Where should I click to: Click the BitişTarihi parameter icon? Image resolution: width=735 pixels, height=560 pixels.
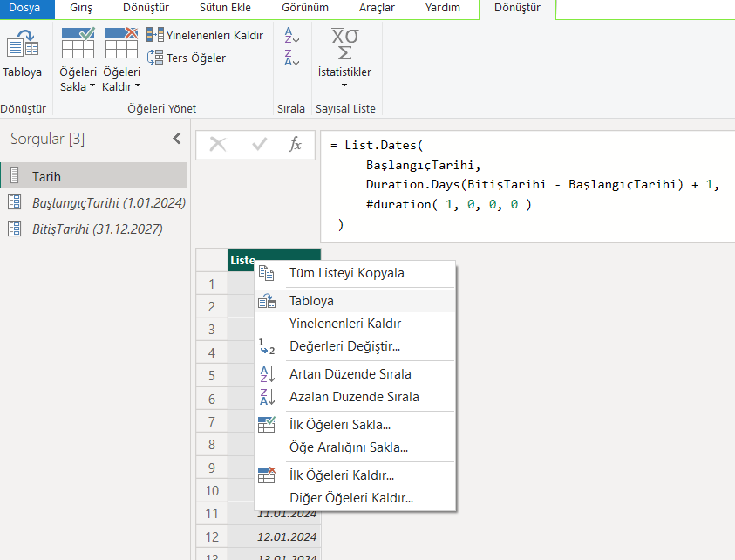pos(15,229)
